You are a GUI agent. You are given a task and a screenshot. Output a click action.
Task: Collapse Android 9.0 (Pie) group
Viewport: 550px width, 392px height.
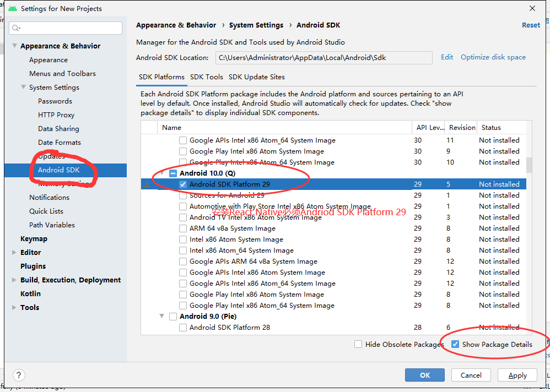coord(162,316)
